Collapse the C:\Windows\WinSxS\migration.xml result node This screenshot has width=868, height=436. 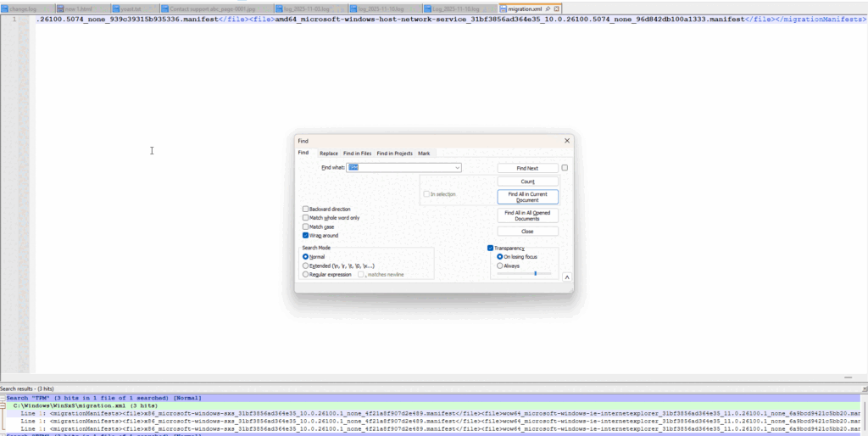click(x=3, y=406)
